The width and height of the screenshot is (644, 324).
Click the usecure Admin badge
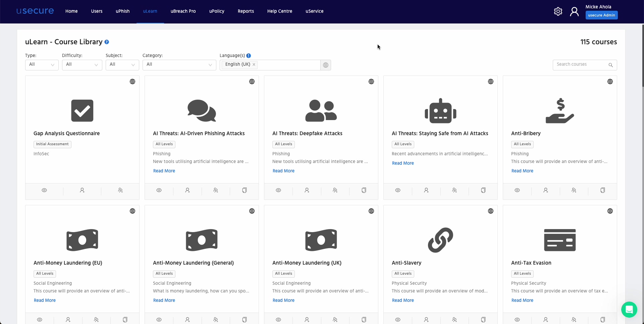point(602,15)
